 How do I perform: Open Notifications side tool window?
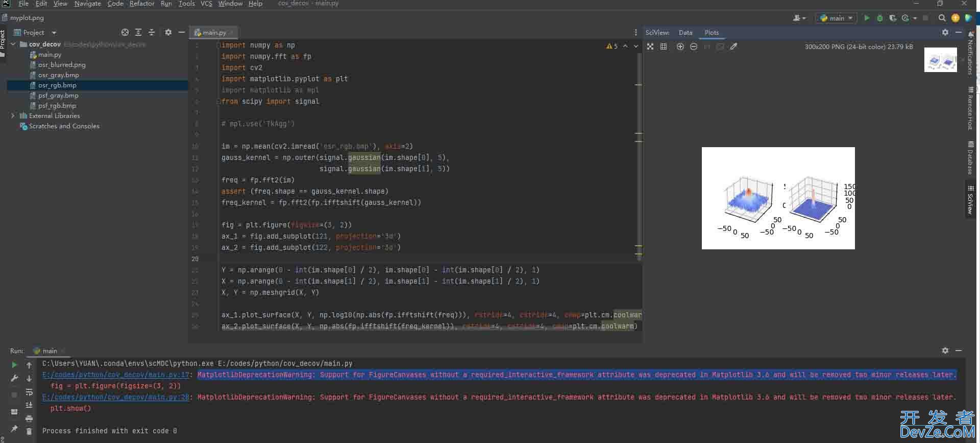coord(970,53)
